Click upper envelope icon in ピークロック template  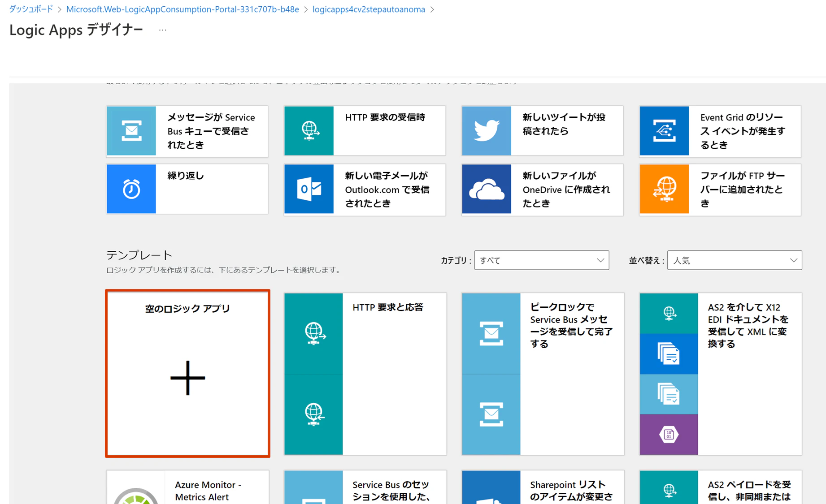click(491, 334)
